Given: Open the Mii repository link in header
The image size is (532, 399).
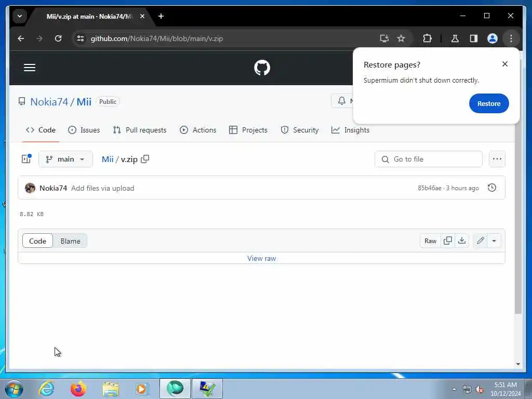Looking at the screenshot, I should coord(84,101).
